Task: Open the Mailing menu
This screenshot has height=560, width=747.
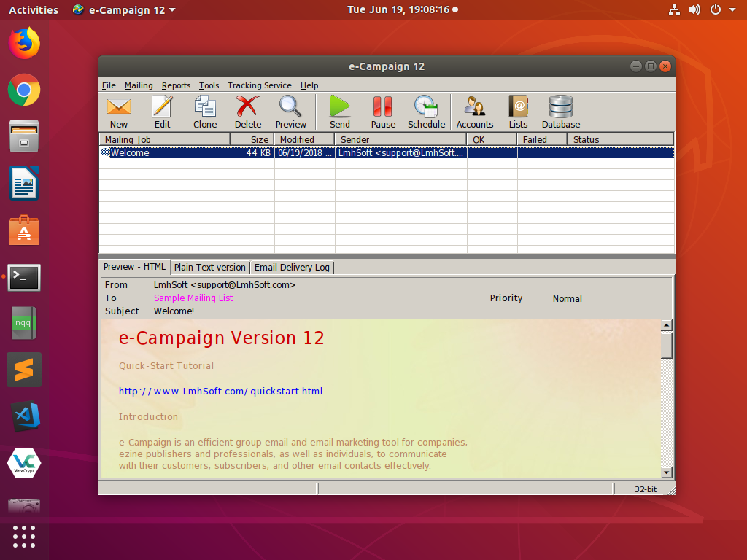Action: click(x=139, y=85)
